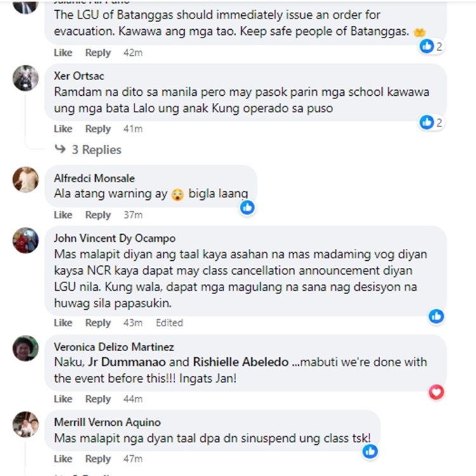Image resolution: width=476 pixels, height=476 pixels.
Task: Open John Vincent Dy Ocampo's profile name
Action: pos(115,238)
